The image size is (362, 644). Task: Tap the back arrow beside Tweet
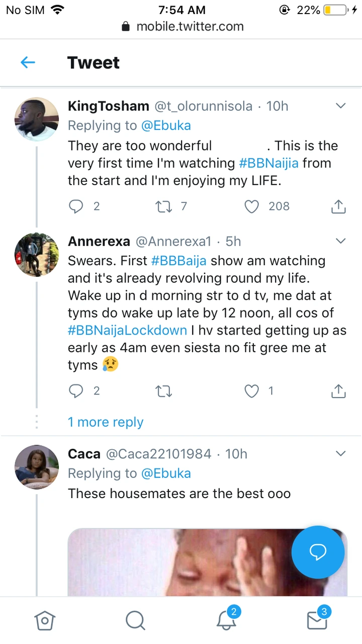coord(28,63)
